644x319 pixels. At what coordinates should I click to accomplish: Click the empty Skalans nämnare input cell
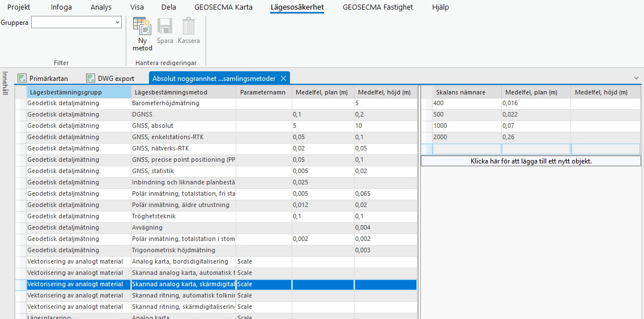click(x=467, y=149)
